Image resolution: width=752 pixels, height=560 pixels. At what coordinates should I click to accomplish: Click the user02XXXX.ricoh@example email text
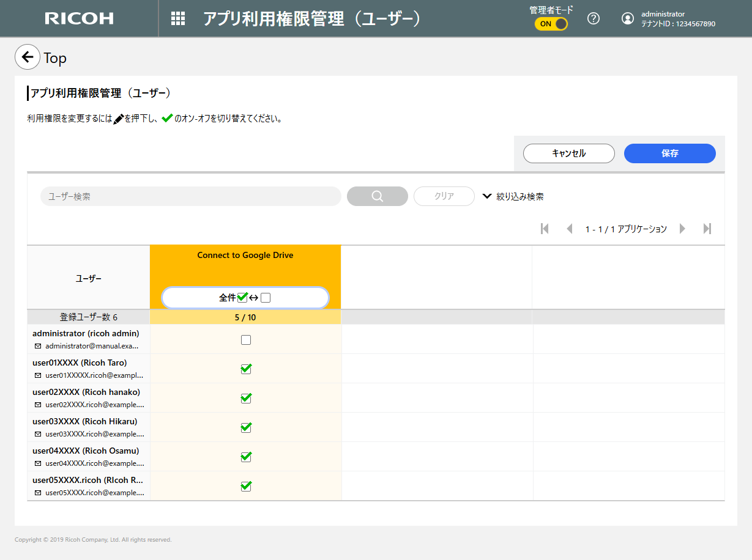click(x=95, y=405)
